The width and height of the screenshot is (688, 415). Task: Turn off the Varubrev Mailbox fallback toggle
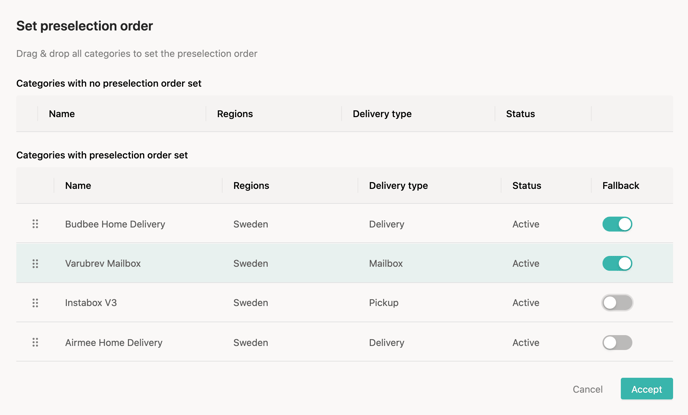pos(617,264)
